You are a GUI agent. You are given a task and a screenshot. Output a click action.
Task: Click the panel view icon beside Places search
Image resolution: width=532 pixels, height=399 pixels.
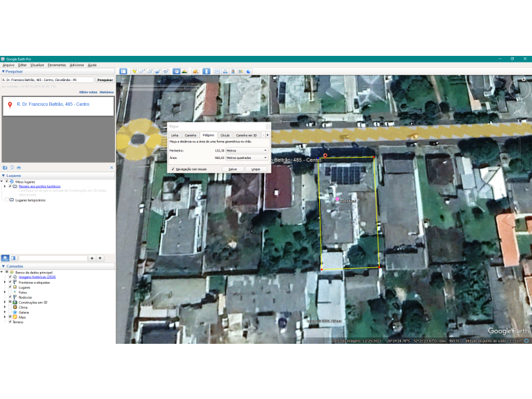click(x=13, y=258)
